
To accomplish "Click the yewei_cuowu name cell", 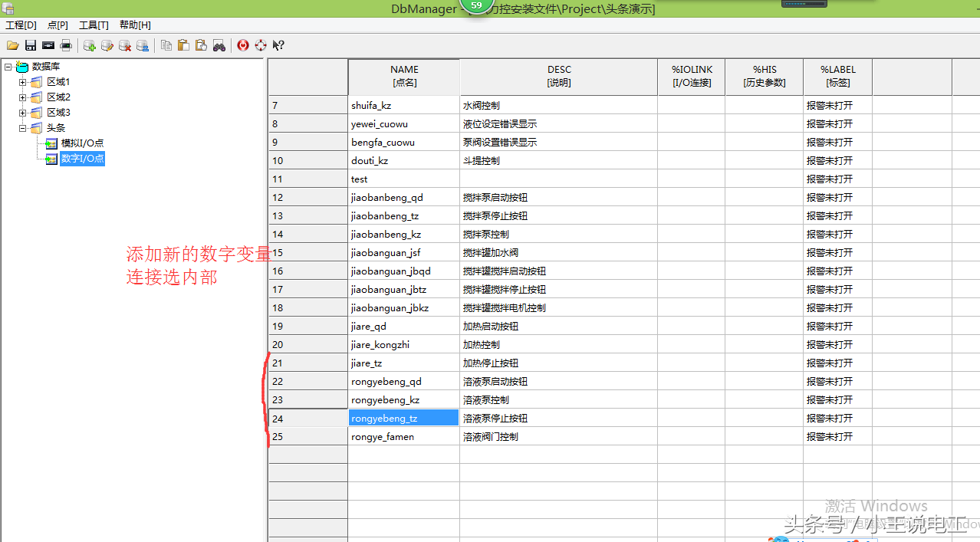I will [404, 123].
